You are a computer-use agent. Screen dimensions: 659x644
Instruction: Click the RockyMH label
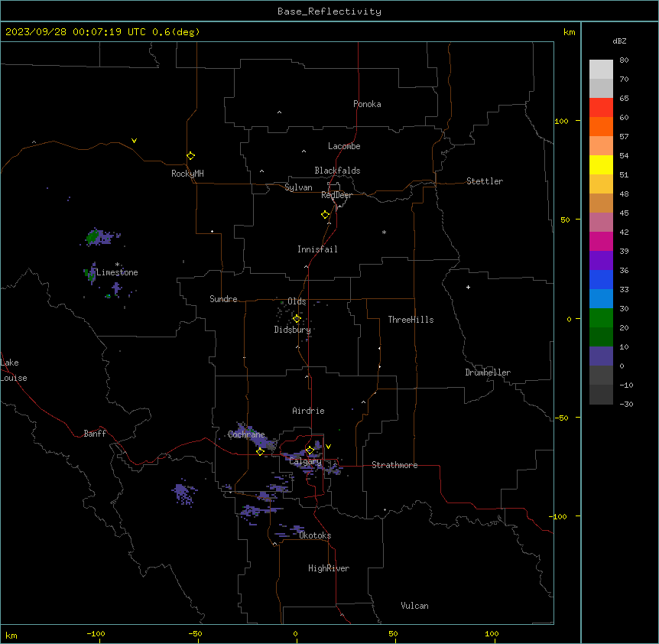click(x=187, y=174)
